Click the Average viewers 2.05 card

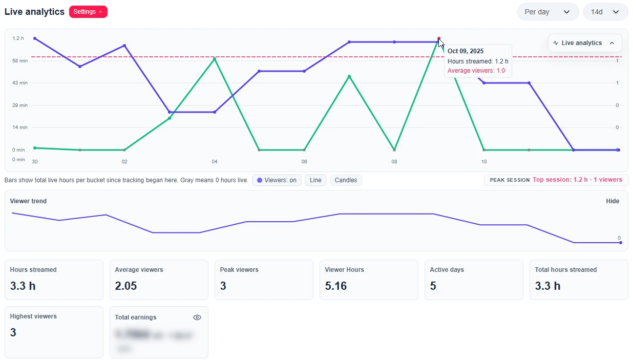coord(159,280)
